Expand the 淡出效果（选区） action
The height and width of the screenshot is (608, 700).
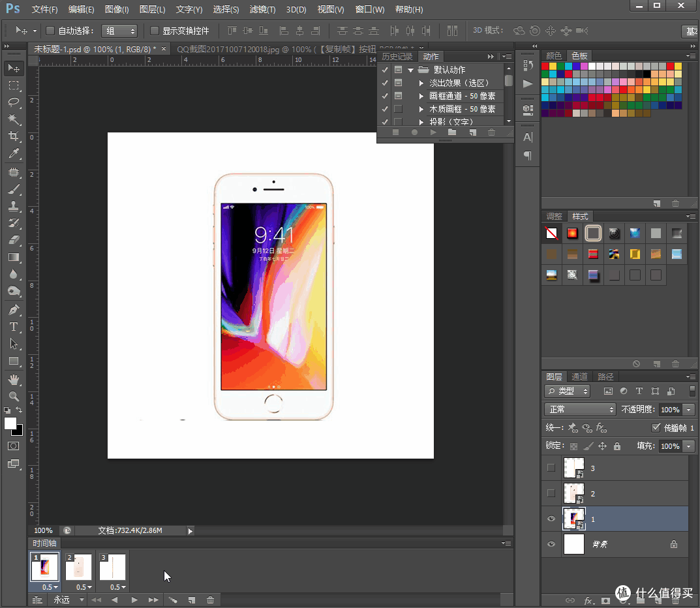[421, 83]
